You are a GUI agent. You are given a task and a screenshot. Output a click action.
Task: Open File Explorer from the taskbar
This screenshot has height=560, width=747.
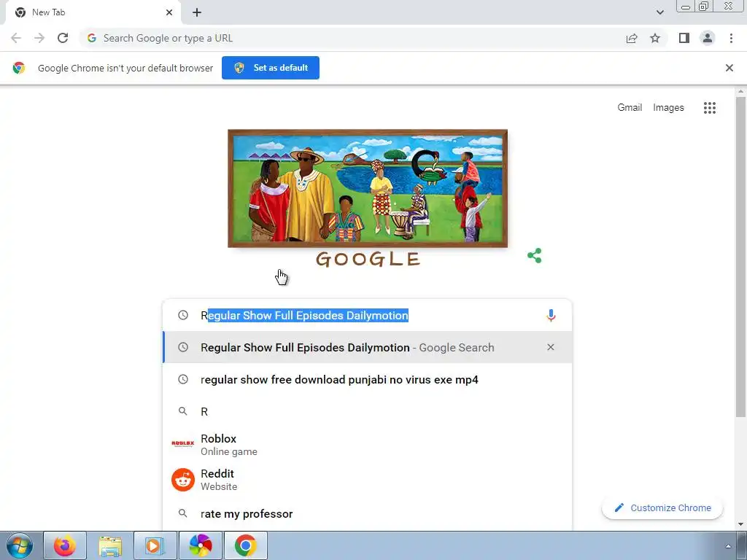click(x=110, y=545)
